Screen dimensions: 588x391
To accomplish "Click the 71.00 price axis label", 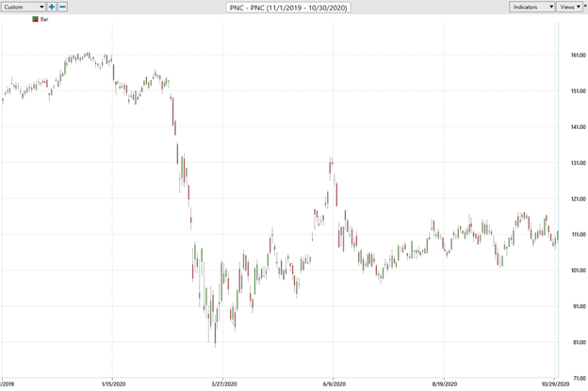I will (x=579, y=378).
